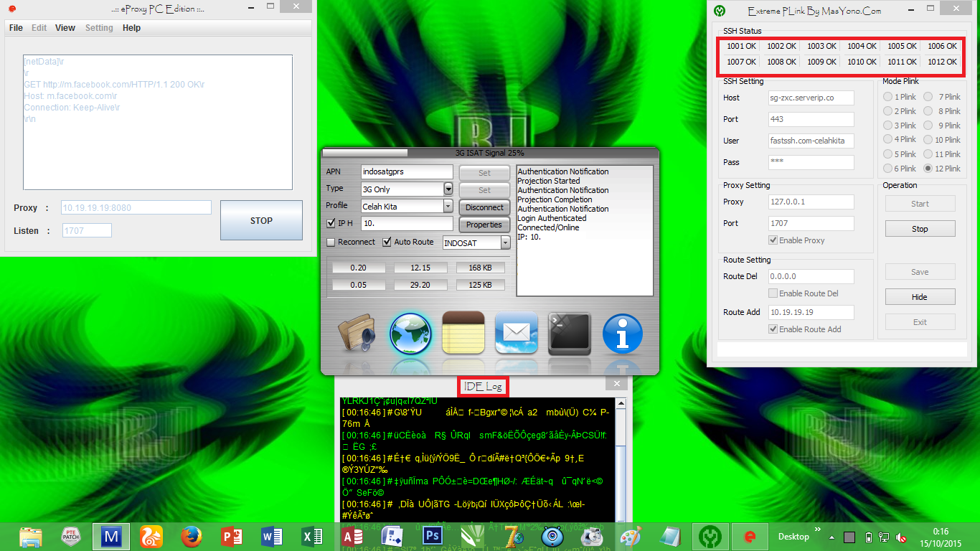Click the battery tray icon

point(869,537)
